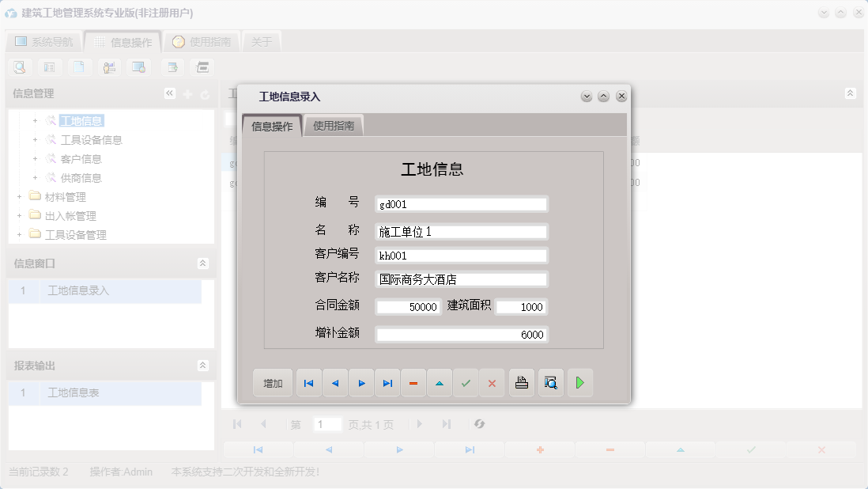Open the report search icon in main toolbar

coord(19,67)
